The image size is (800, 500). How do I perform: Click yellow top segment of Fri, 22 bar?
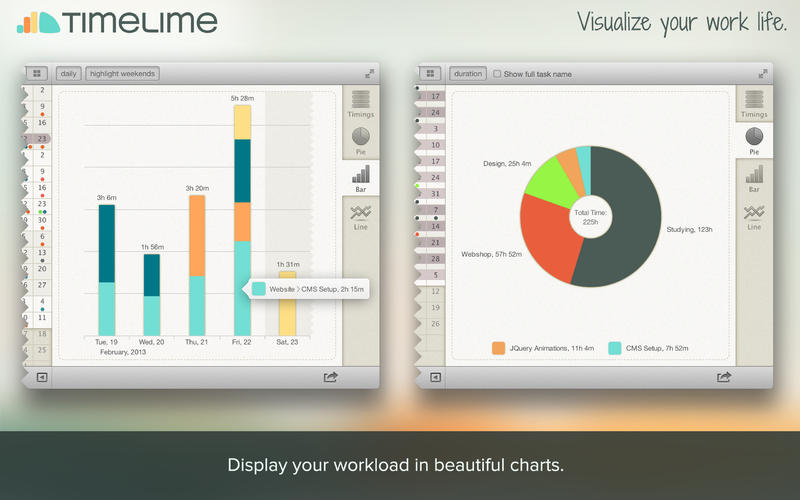(x=242, y=122)
